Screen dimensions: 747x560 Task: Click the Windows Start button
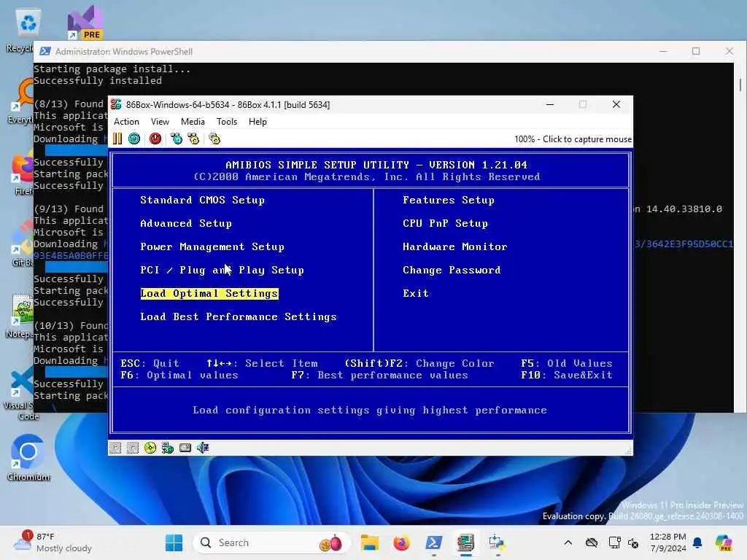[x=174, y=542]
